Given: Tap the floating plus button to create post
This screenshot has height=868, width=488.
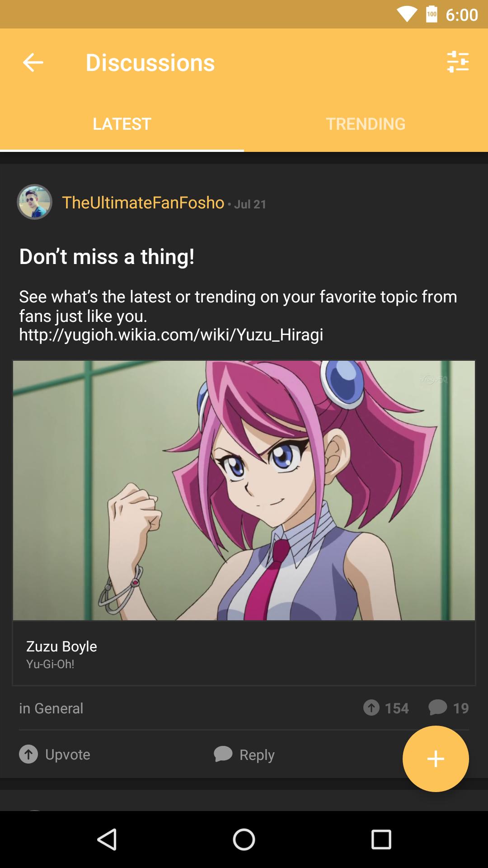Looking at the screenshot, I should pos(435,759).
